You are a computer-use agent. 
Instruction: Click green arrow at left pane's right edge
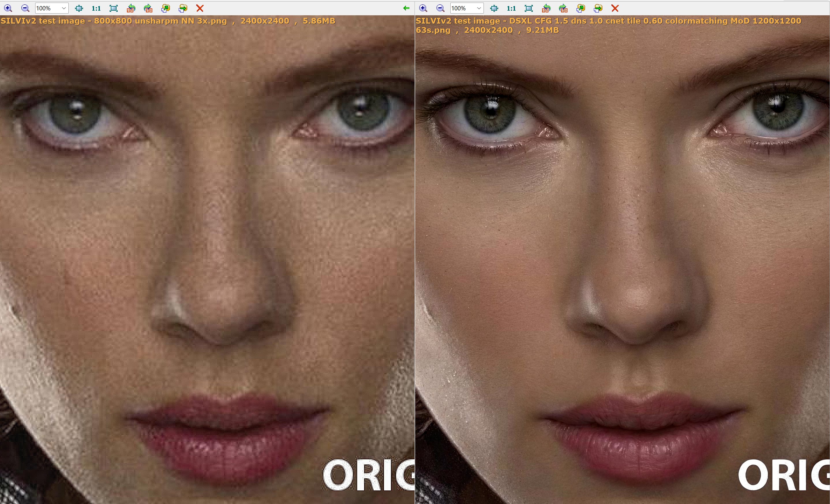tap(406, 8)
